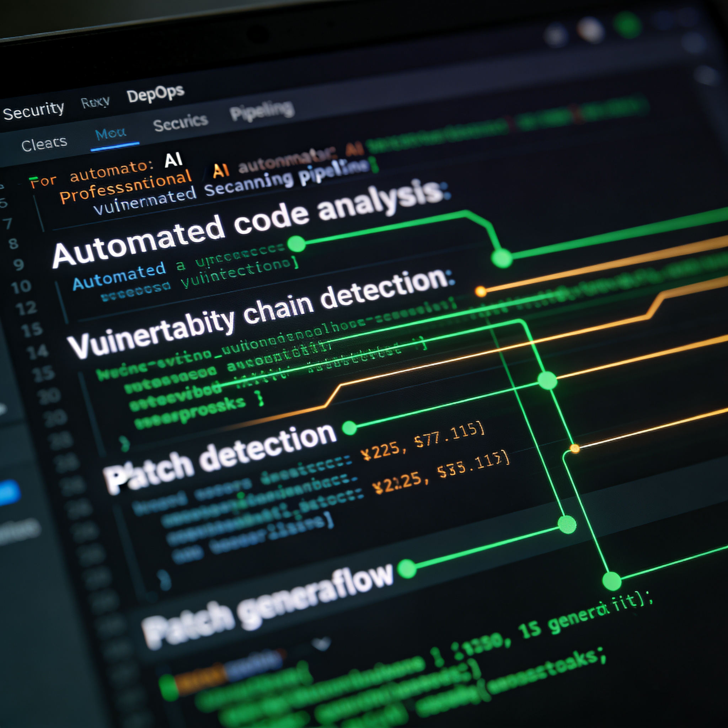Open the Clears sub-tab
The height and width of the screenshot is (728, 728).
[44, 144]
